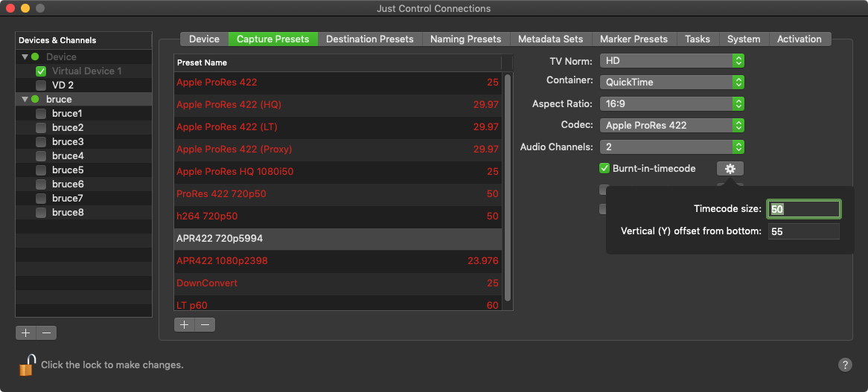Open the Tasks tab
The image size is (868, 392).
tap(698, 39)
